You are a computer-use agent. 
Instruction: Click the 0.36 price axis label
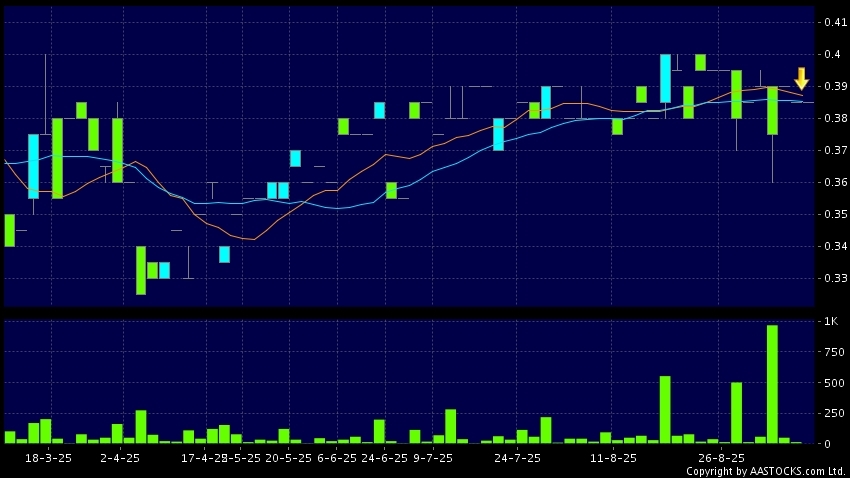(x=835, y=182)
